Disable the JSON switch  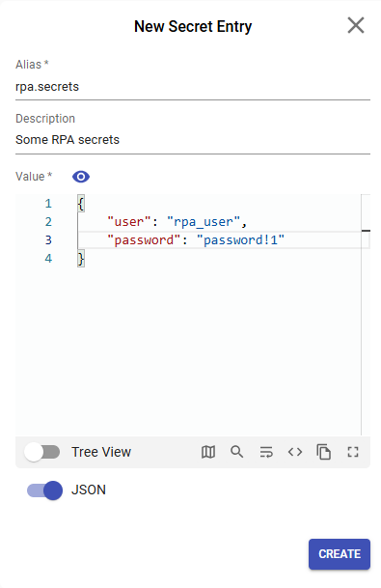point(44,490)
